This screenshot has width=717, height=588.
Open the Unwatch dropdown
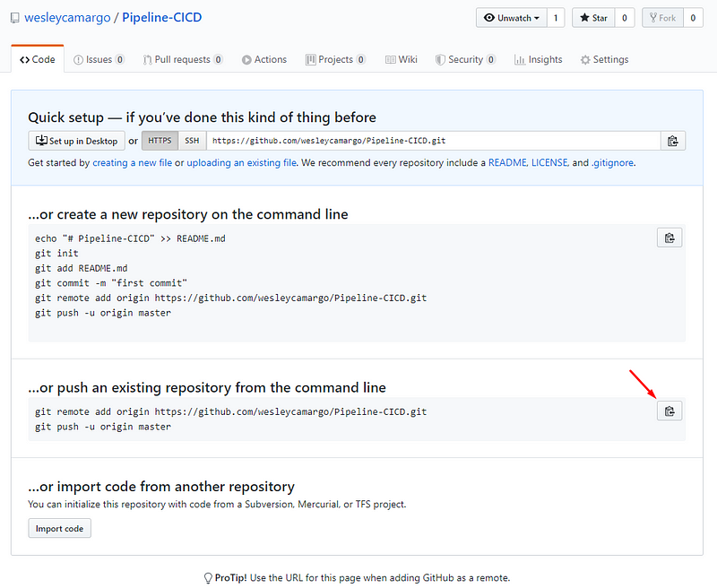(512, 18)
